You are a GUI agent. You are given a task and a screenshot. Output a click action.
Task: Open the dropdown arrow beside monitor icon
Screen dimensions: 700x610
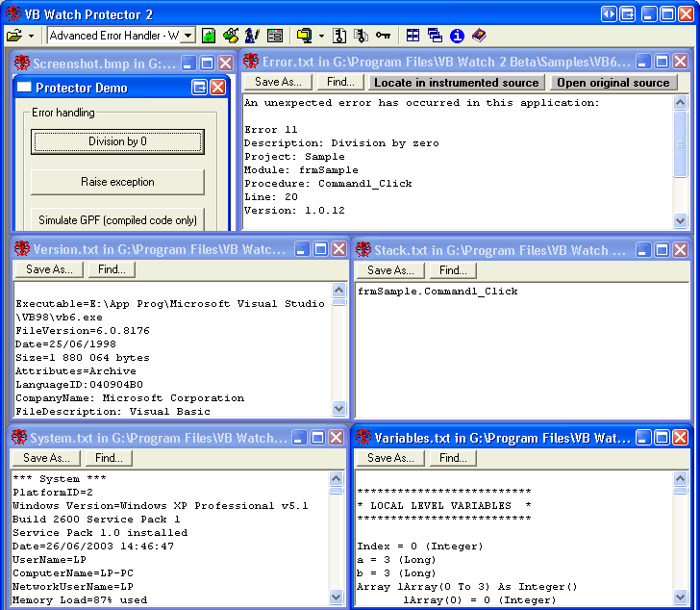(321, 36)
